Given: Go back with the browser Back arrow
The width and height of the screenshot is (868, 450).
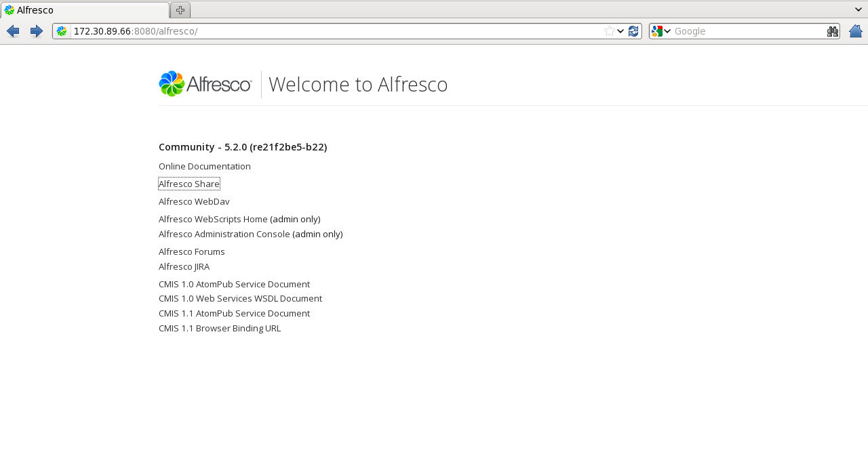Looking at the screenshot, I should click(x=13, y=31).
